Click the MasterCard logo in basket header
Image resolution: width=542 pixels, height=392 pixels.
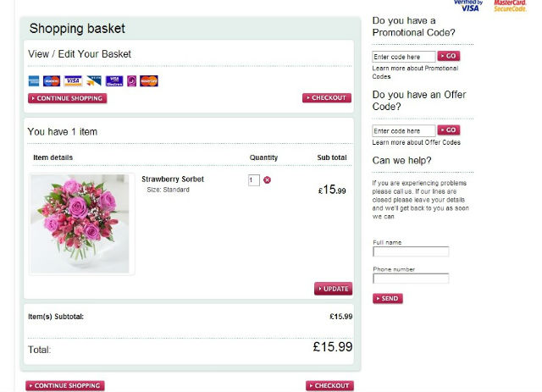[149, 81]
